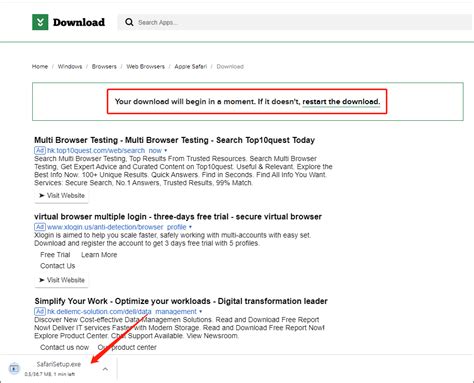Viewport: 474px width, 383px height.
Task: Expand the dropdown arrow after xlogin URL
Action: 190,227
